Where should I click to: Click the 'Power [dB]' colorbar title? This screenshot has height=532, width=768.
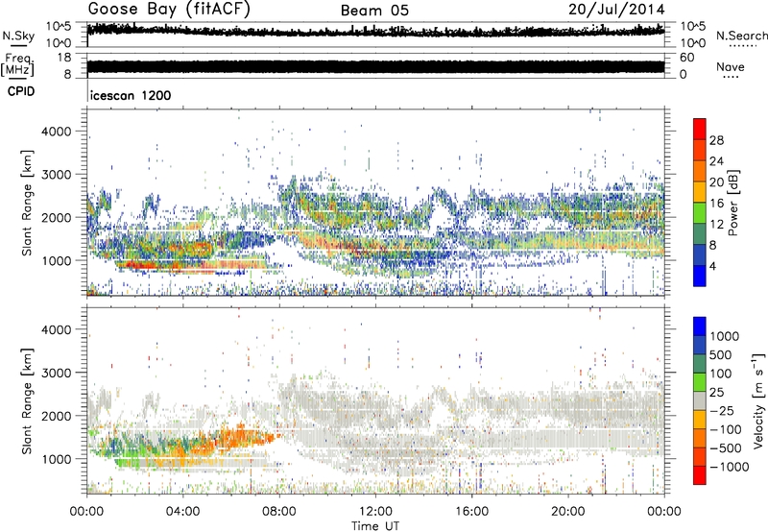[x=732, y=203]
